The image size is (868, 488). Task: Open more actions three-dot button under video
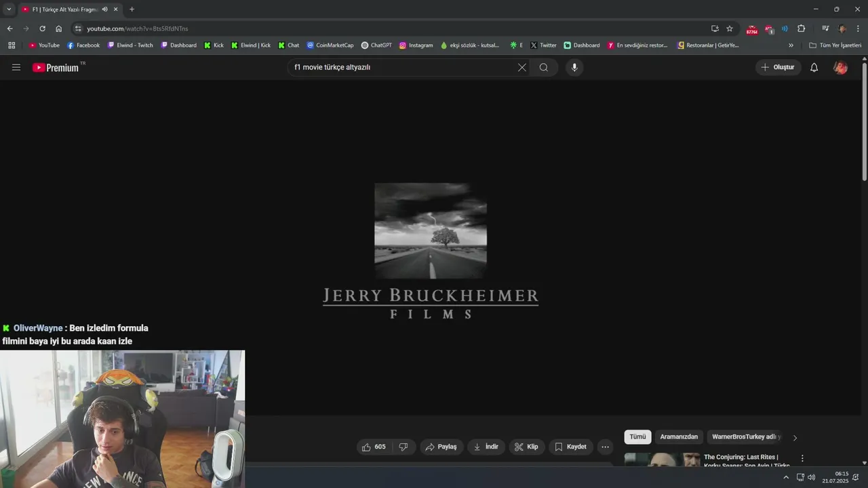click(x=605, y=447)
